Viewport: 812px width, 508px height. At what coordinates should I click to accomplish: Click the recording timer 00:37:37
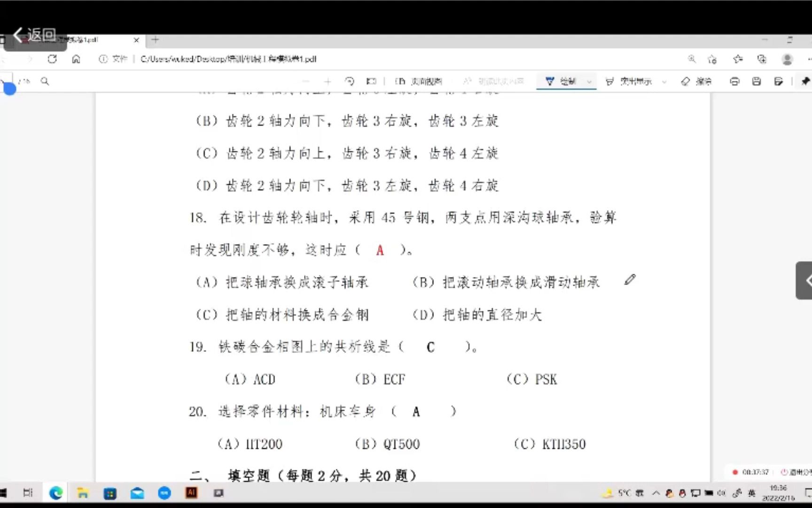755,472
